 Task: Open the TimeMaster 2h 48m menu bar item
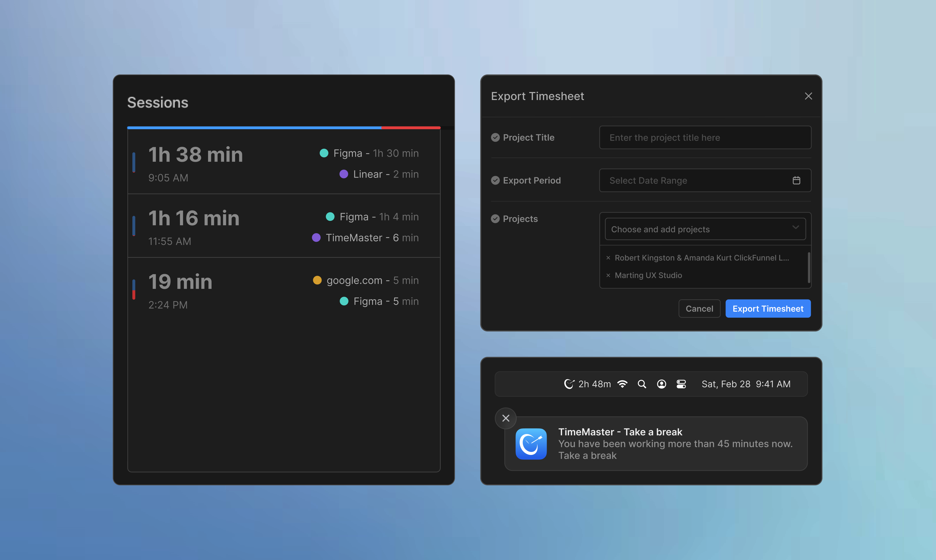point(587,384)
